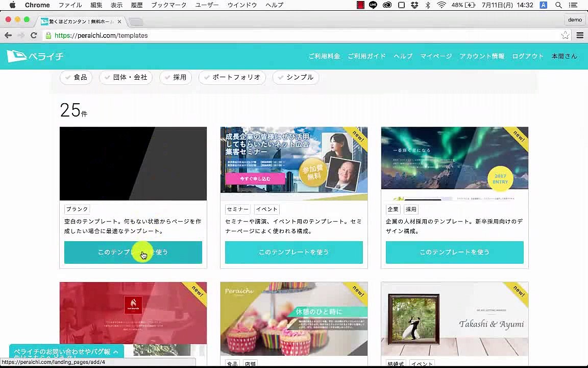Click the demo profile button in Chrome
Image resolution: width=588 pixels, height=368 pixels.
click(x=575, y=20)
